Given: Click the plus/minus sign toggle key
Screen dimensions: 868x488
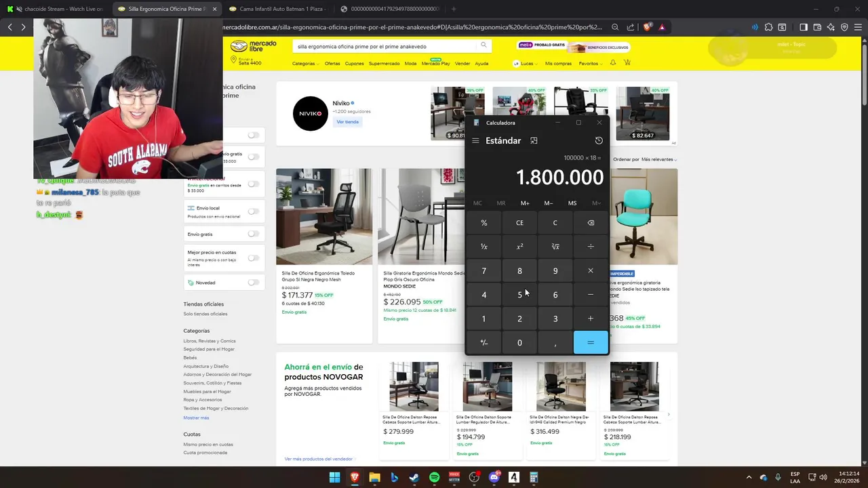Looking at the screenshot, I should [484, 343].
